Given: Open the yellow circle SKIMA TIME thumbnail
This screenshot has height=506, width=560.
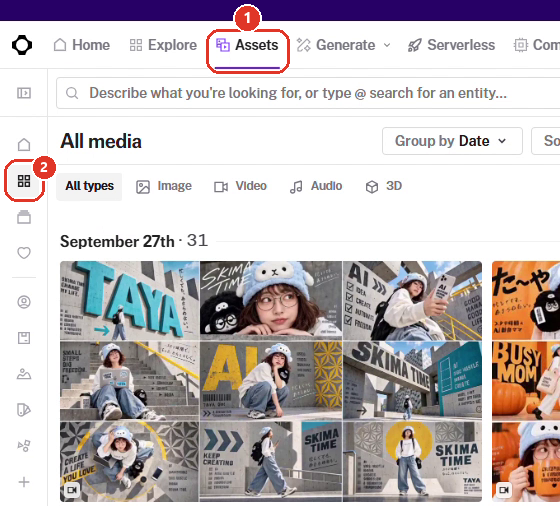Looking at the screenshot, I should 412,461.
